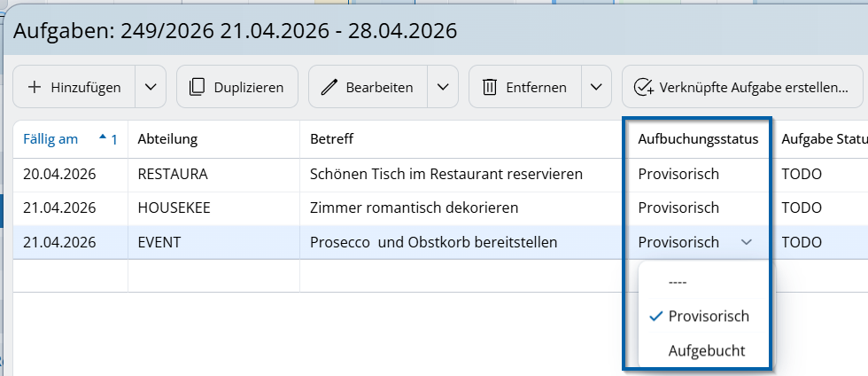Click the Duplizieren copy icon
The width and height of the screenshot is (868, 376).
point(197,87)
